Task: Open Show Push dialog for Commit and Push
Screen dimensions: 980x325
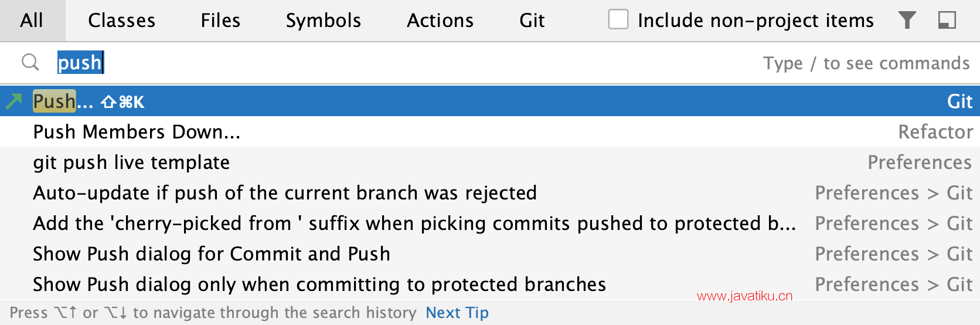Action: coord(490,253)
